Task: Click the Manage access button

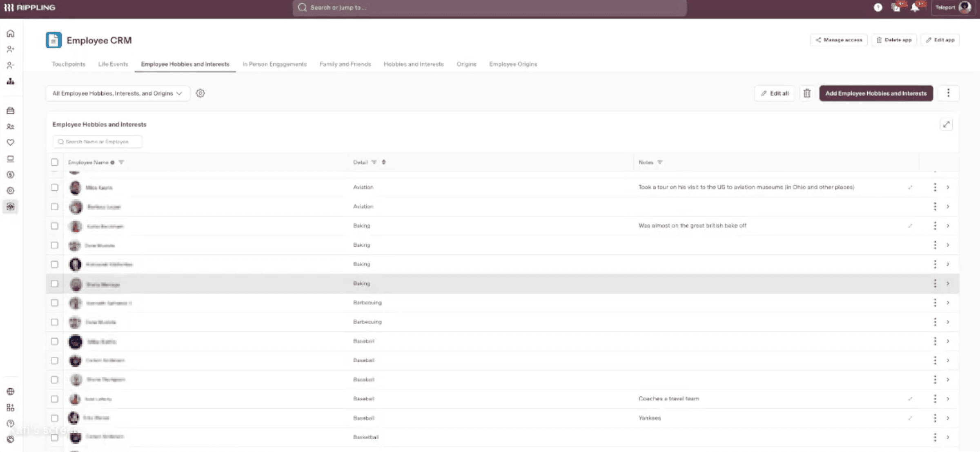Action: 839,40
